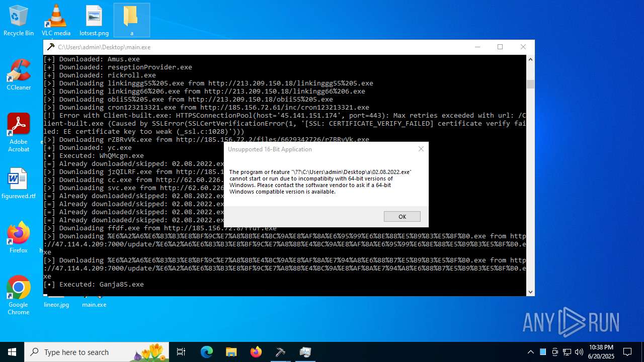The width and height of the screenshot is (644, 362).
Task: Show hidden system tray icons
Action: [531, 352]
